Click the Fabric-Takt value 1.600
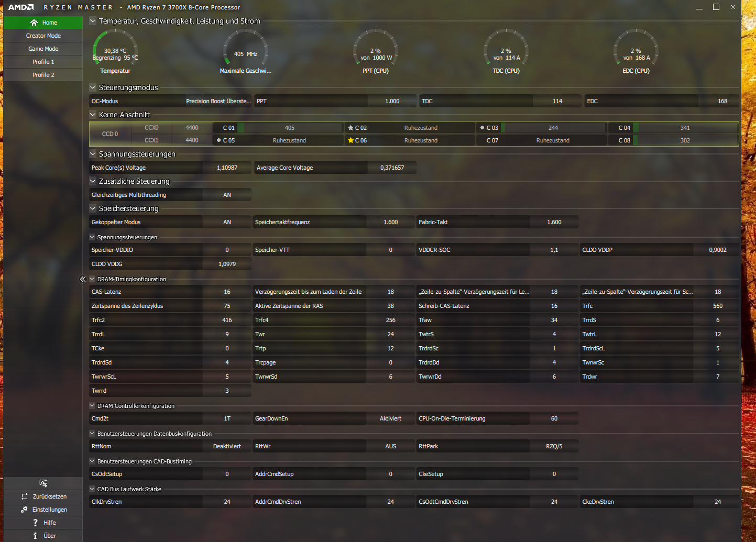756x542 pixels. click(x=554, y=222)
